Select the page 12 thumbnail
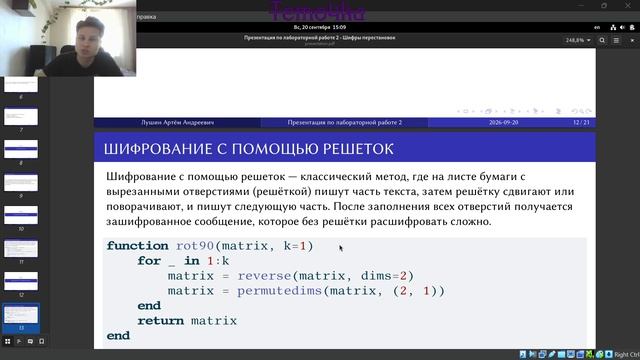The image size is (640, 360). 21,281
